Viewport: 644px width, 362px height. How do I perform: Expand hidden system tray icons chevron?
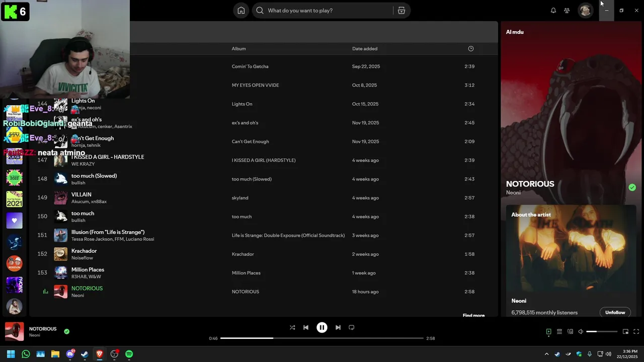click(546, 354)
